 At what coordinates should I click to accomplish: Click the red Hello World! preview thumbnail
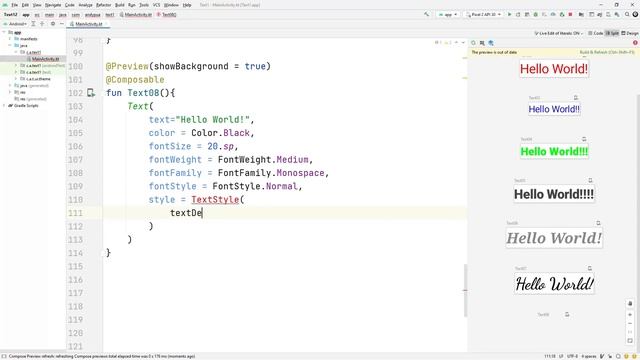coord(554,69)
